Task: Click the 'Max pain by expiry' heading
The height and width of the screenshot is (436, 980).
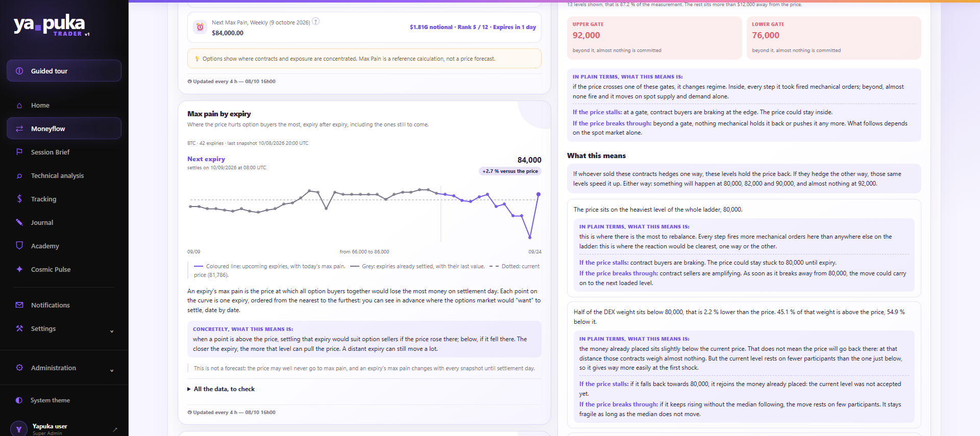Action: tap(219, 114)
